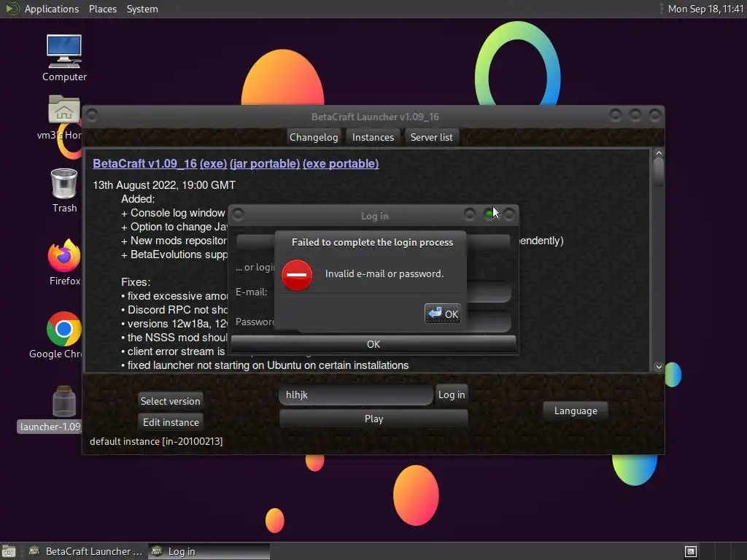Viewport: 747px width, 560px height.
Task: Open the Computer desktop icon
Action: (64, 52)
